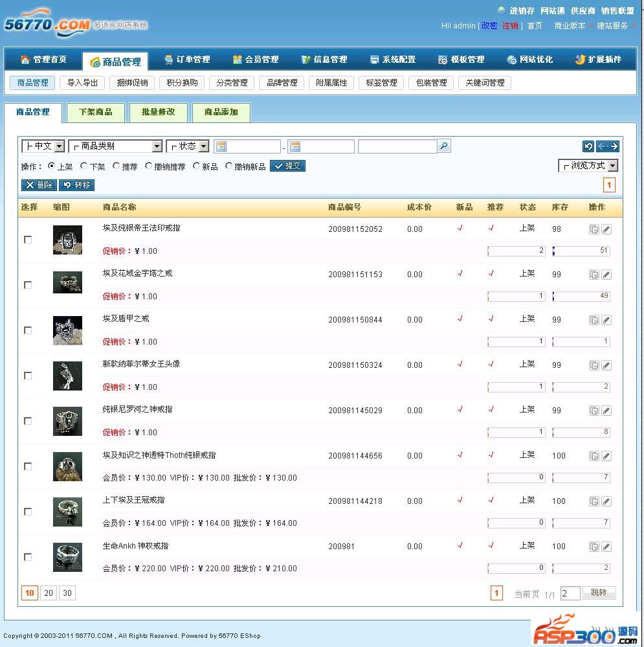Open 会员管理 main menu

coord(256,60)
